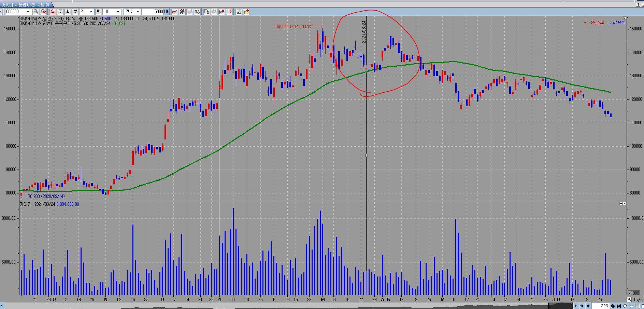This screenshot has width=644, height=309.
Task: Open help with the question mark icon
Action: [638, 4]
